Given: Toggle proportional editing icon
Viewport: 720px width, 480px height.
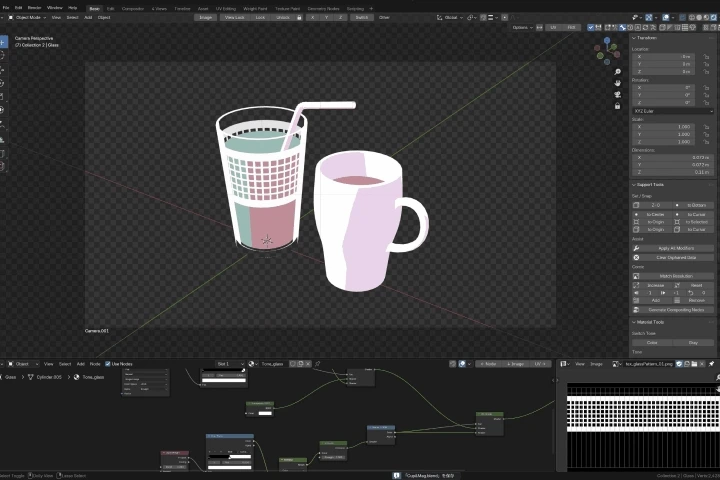Looking at the screenshot, I should pyautogui.click(x=505, y=17).
